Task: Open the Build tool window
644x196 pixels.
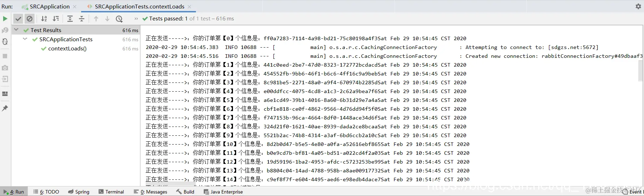Action: pyautogui.click(x=185, y=192)
